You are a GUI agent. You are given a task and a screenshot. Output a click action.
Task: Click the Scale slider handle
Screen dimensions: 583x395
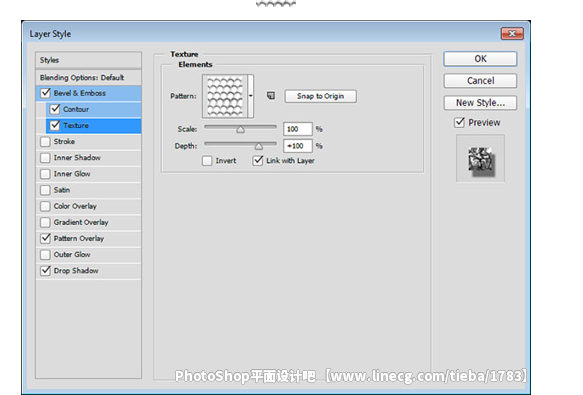(x=241, y=129)
